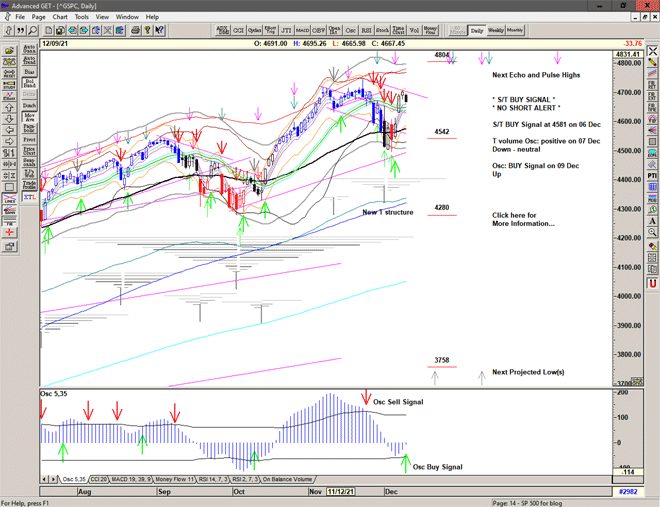This screenshot has height=507, width=660.
Task: Click the red U button on right toolbar
Action: tap(652, 283)
